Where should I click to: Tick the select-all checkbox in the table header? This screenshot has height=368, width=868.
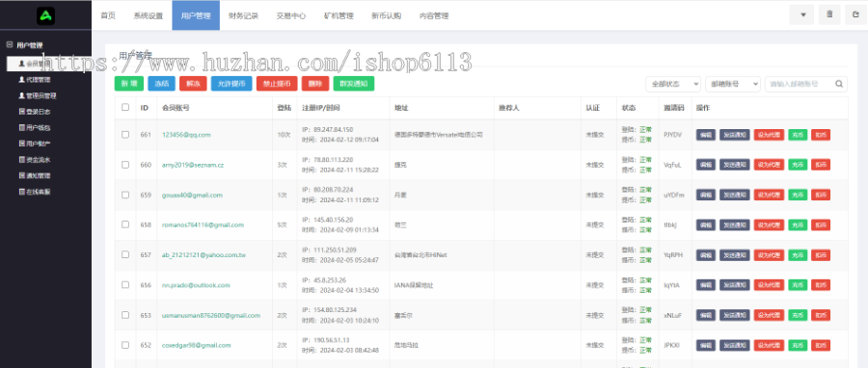tap(125, 107)
